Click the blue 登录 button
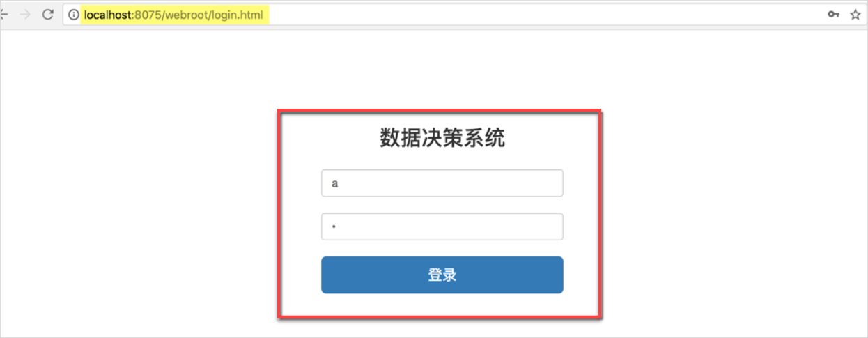 442,275
